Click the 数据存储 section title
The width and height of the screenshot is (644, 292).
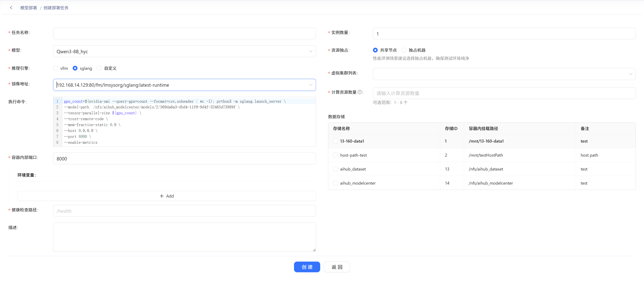point(336,117)
